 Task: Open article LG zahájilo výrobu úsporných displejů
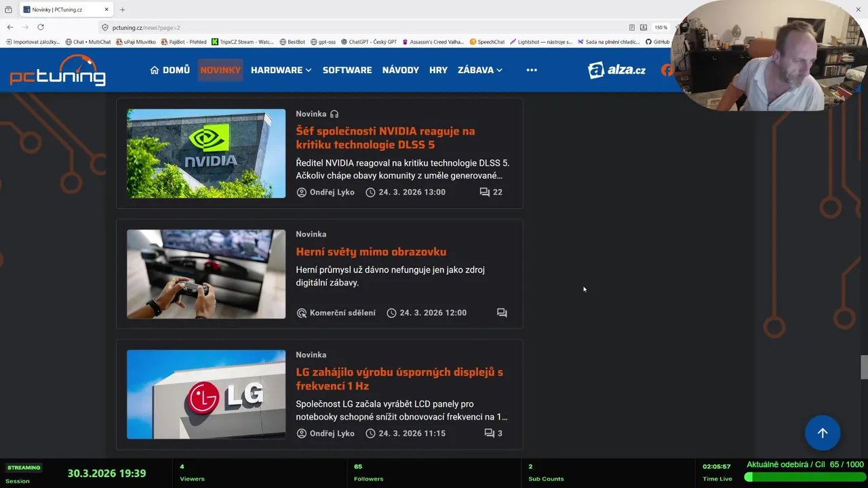[x=399, y=379]
